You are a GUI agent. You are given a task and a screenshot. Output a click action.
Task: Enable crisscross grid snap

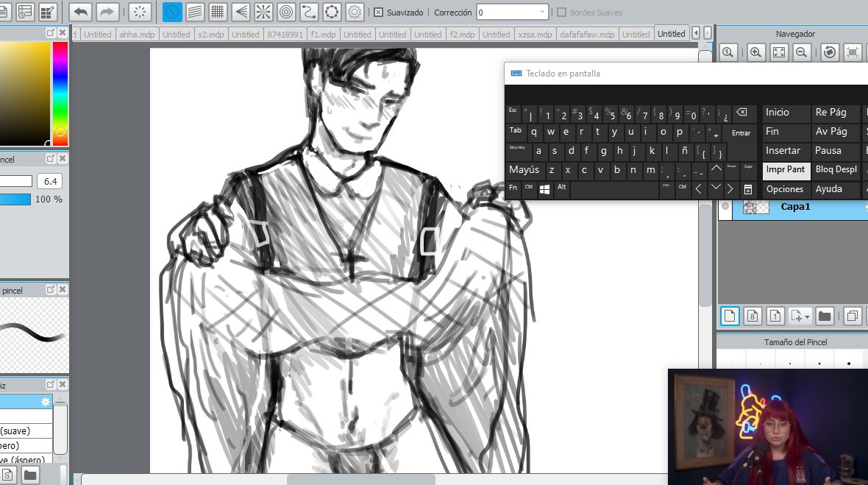pyautogui.click(x=218, y=12)
